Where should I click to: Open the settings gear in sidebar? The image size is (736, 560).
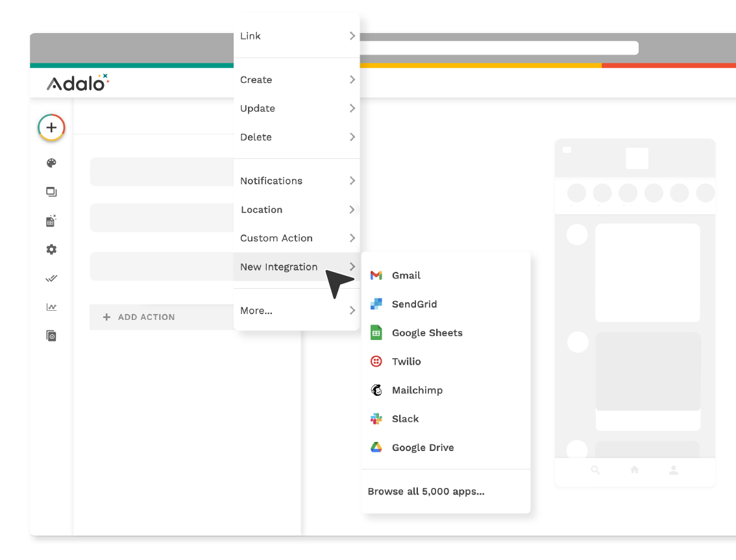pos(51,249)
